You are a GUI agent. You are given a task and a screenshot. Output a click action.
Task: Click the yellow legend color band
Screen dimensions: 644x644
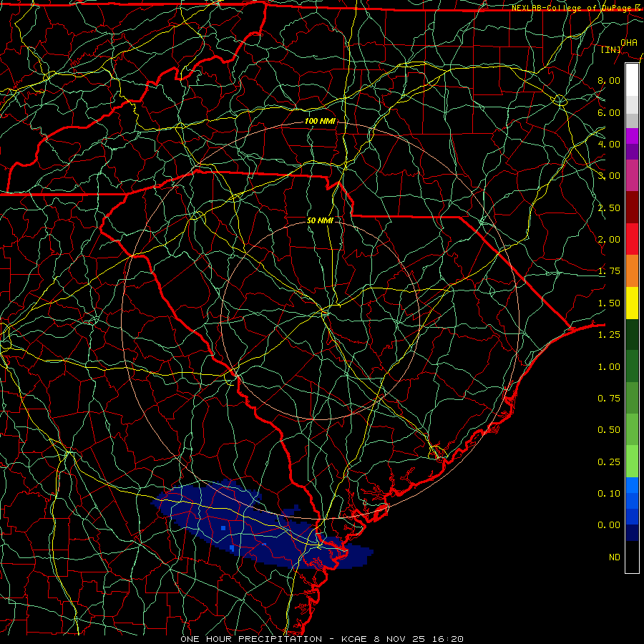632,303
